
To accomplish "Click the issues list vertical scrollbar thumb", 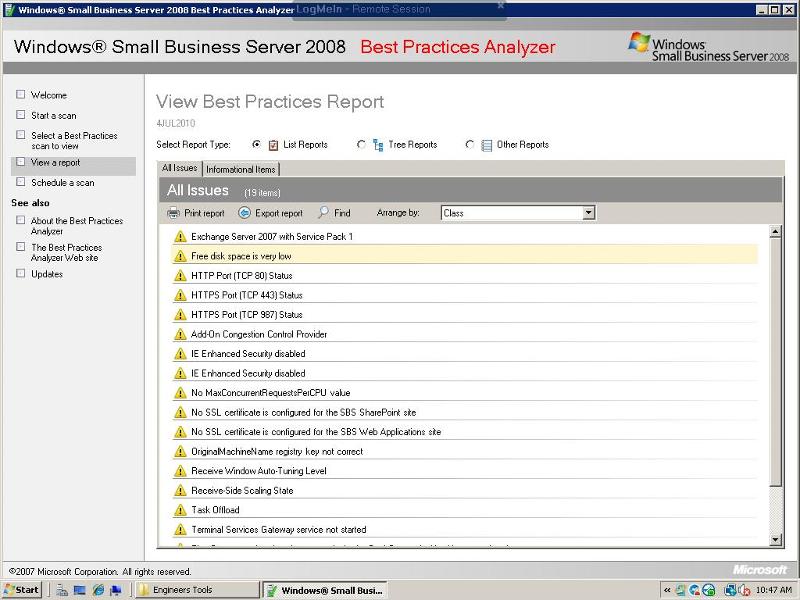I will click(x=776, y=362).
